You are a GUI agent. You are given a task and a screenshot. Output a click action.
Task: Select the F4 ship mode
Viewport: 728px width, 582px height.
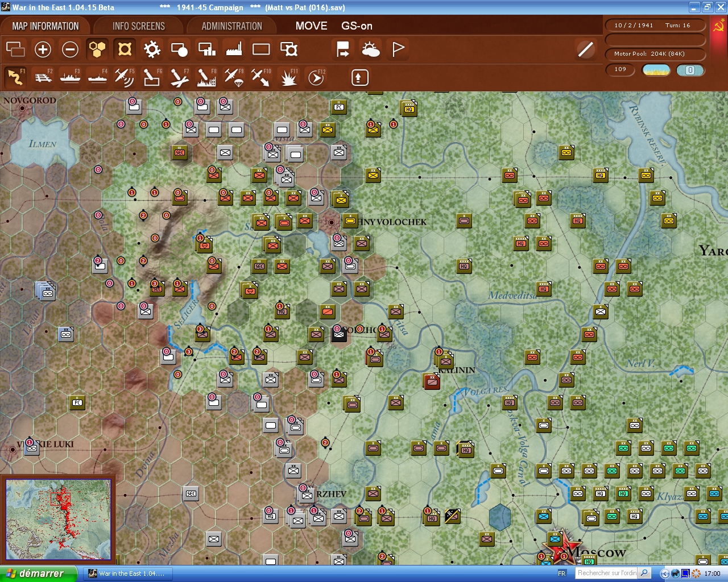tap(97, 77)
